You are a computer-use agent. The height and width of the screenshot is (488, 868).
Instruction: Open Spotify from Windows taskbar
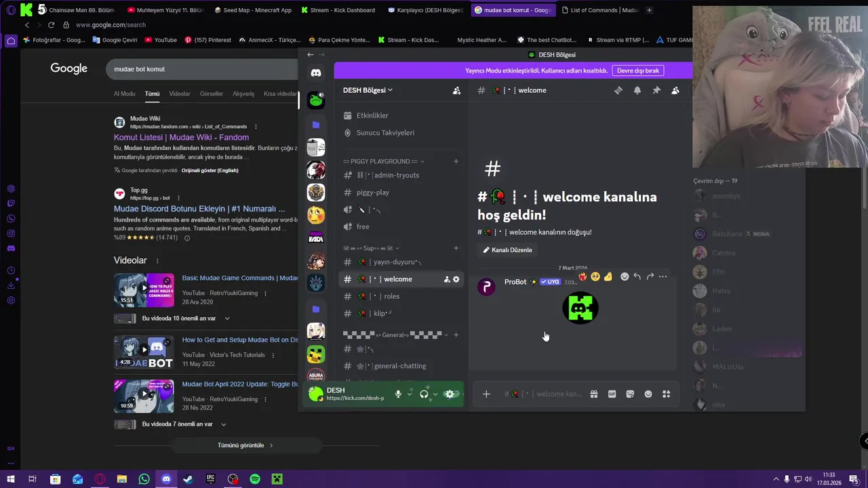click(x=255, y=479)
